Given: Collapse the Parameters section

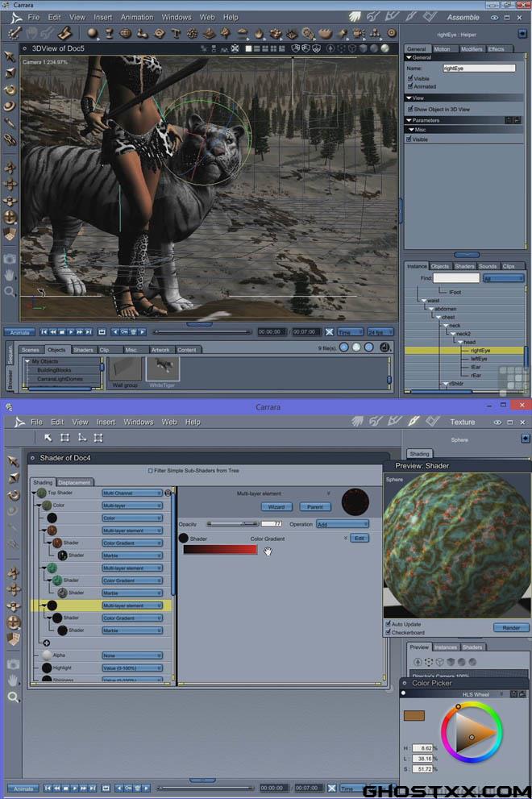Looking at the screenshot, I should pos(409,120).
